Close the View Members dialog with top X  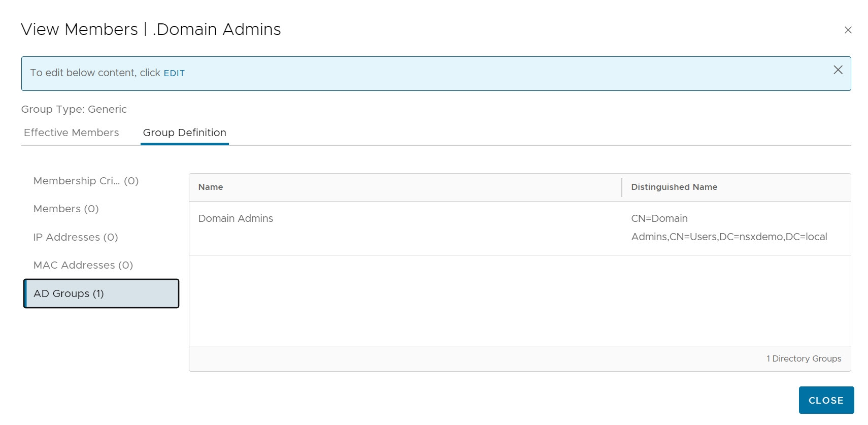pos(848,30)
